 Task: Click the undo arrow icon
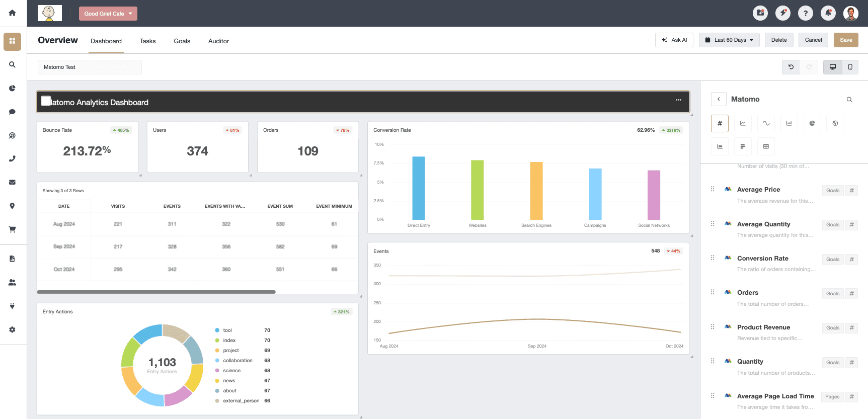791,67
